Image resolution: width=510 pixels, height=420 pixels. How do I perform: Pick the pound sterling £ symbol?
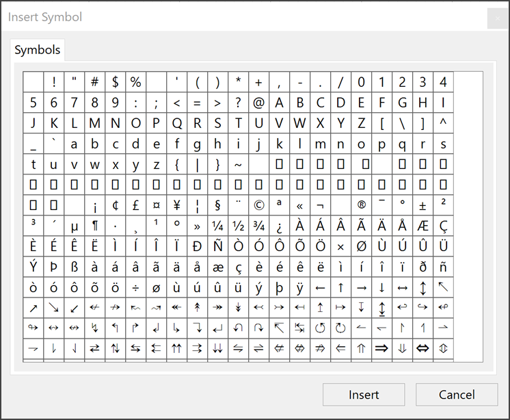tap(135, 205)
